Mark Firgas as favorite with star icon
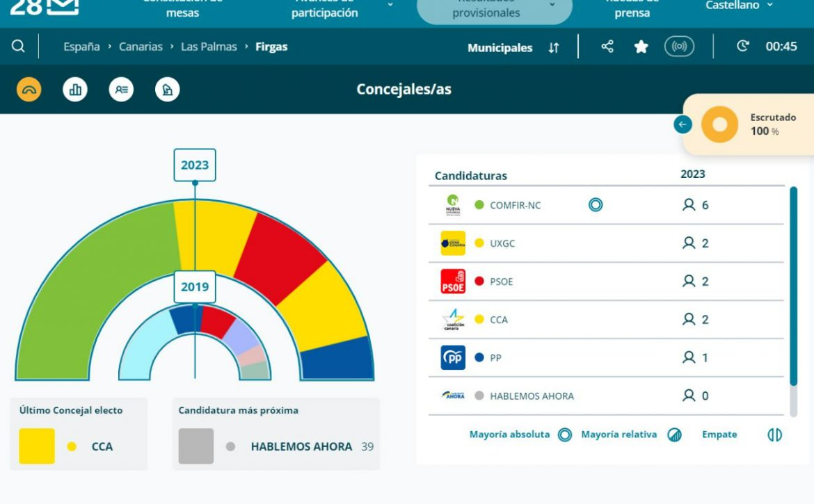The width and height of the screenshot is (814, 504). click(641, 47)
